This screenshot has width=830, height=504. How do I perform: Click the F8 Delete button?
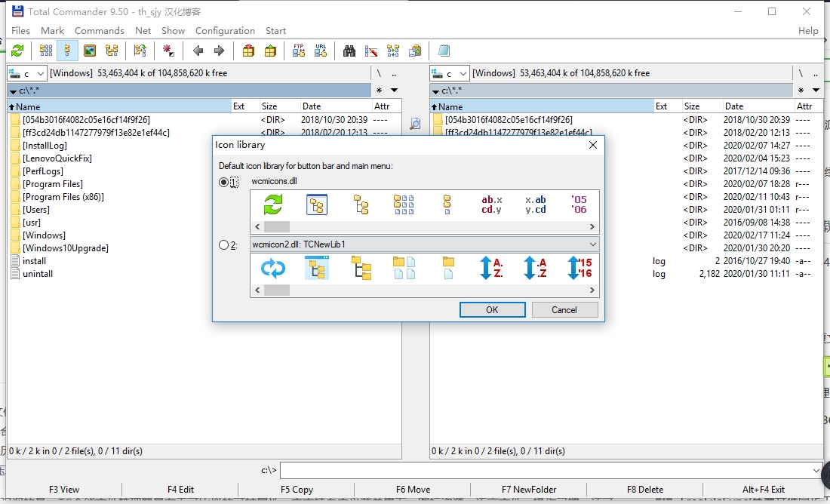pyautogui.click(x=645, y=489)
